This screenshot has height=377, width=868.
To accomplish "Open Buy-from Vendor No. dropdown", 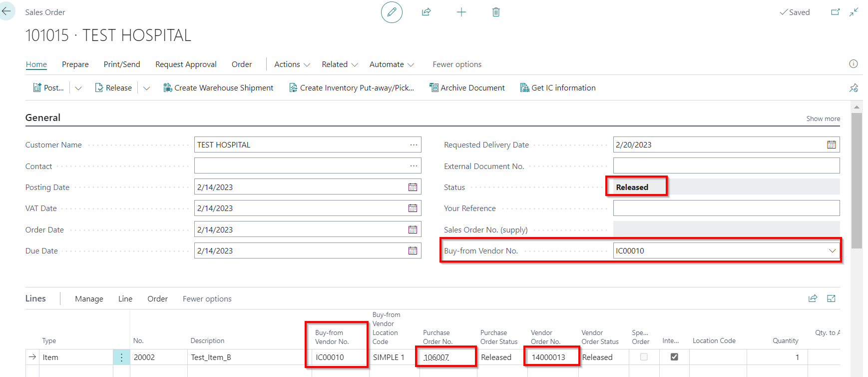I will 832,250.
